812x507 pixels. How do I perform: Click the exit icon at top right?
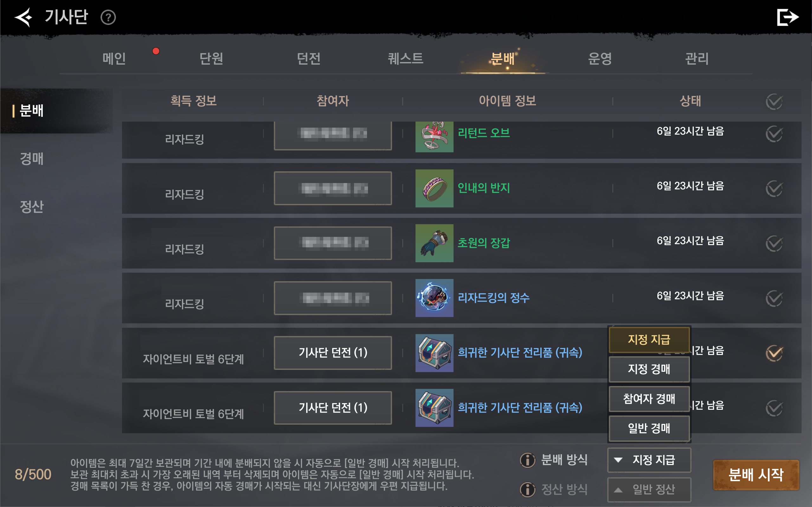point(788,17)
